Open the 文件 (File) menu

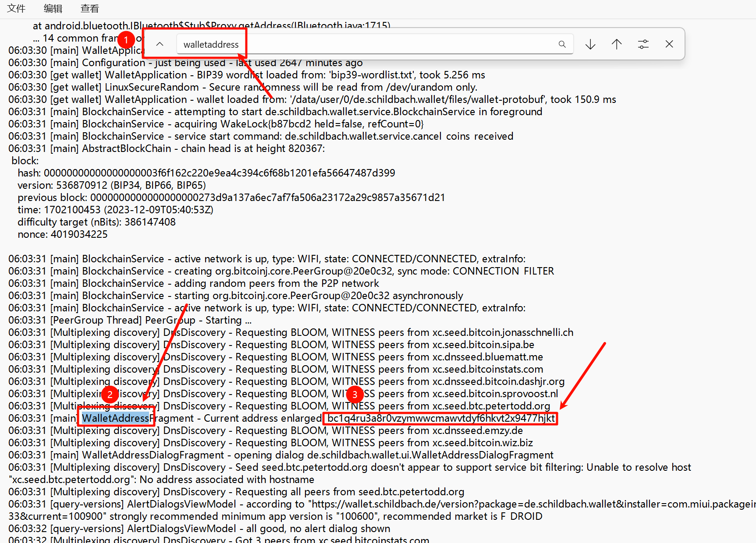coord(16,8)
